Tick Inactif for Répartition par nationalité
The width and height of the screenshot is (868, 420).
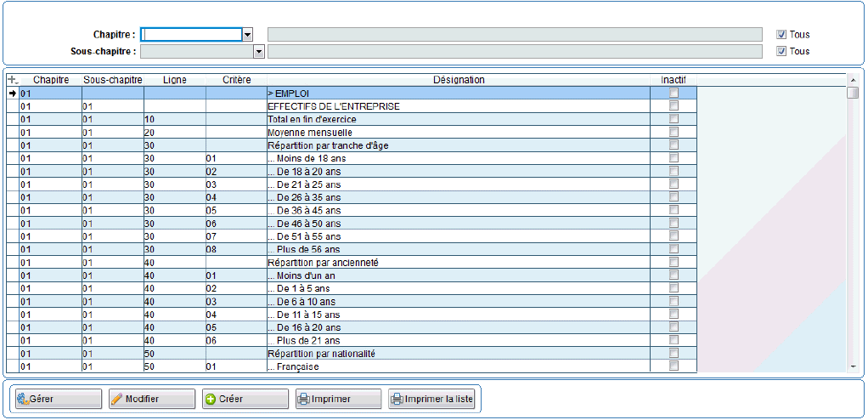click(x=674, y=353)
